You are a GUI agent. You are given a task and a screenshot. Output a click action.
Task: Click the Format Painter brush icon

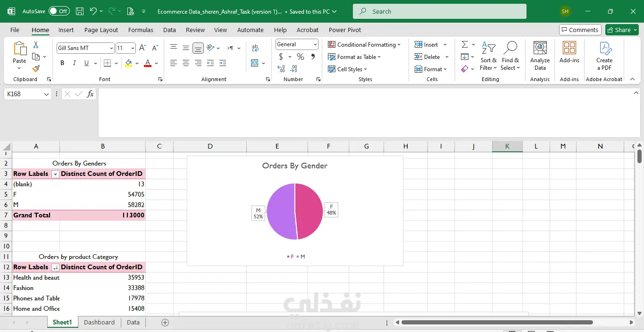[36, 68]
